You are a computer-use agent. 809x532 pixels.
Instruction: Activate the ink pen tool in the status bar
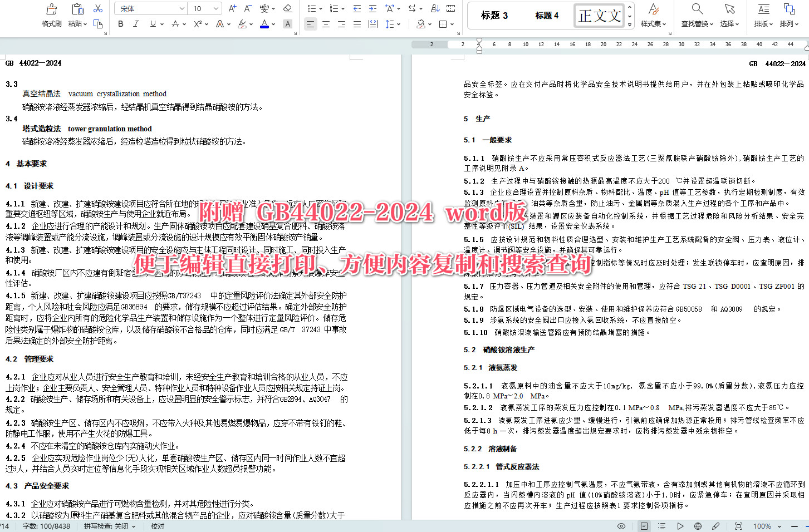click(x=716, y=525)
